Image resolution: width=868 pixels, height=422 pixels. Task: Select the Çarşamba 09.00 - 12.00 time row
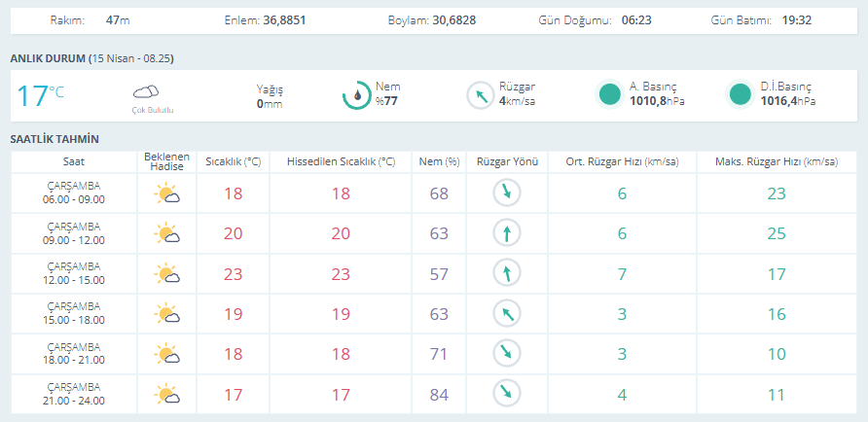coord(74,233)
